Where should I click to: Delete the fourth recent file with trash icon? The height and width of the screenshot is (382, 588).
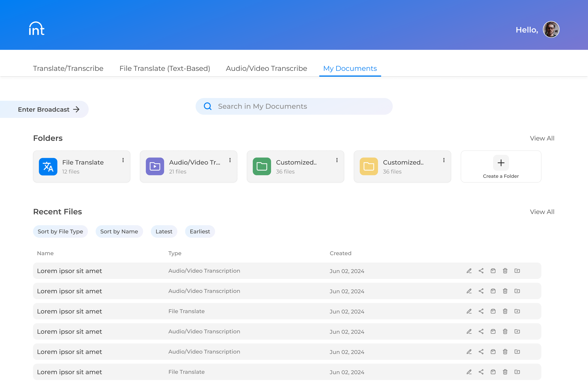tap(505, 332)
